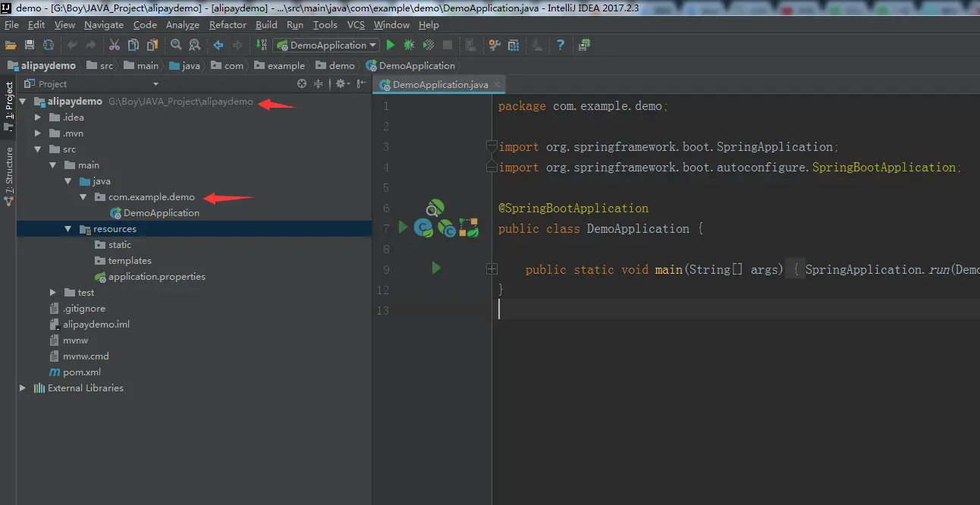
Task: Collapse the alipaydemo root tree node
Action: [23, 102]
